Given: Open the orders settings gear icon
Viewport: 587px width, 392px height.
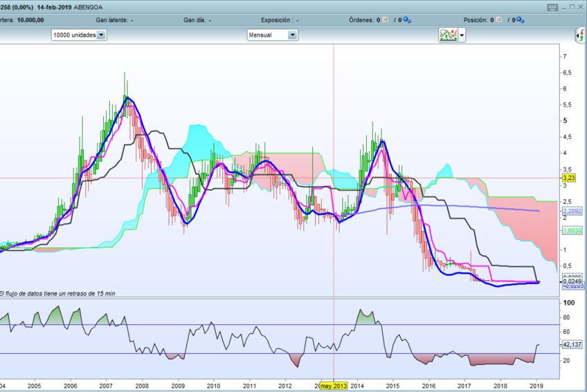Looking at the screenshot, I should tap(407, 20).
